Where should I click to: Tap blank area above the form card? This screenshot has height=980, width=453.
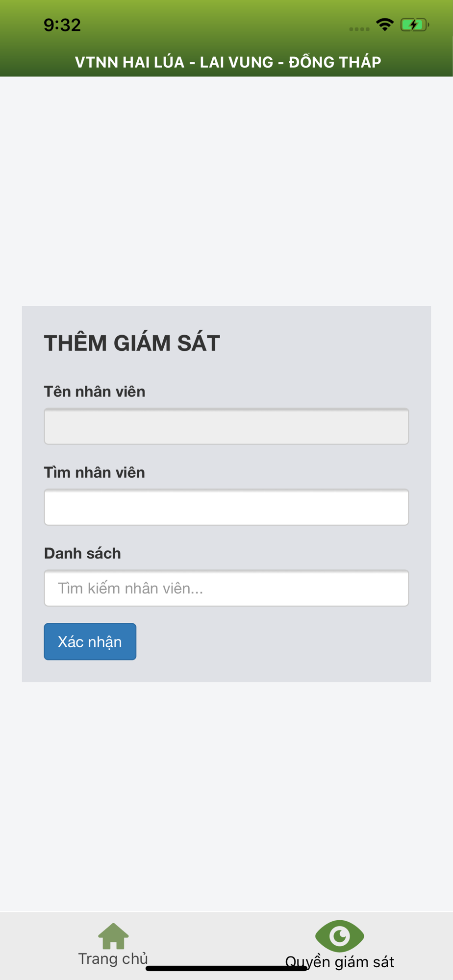226,191
